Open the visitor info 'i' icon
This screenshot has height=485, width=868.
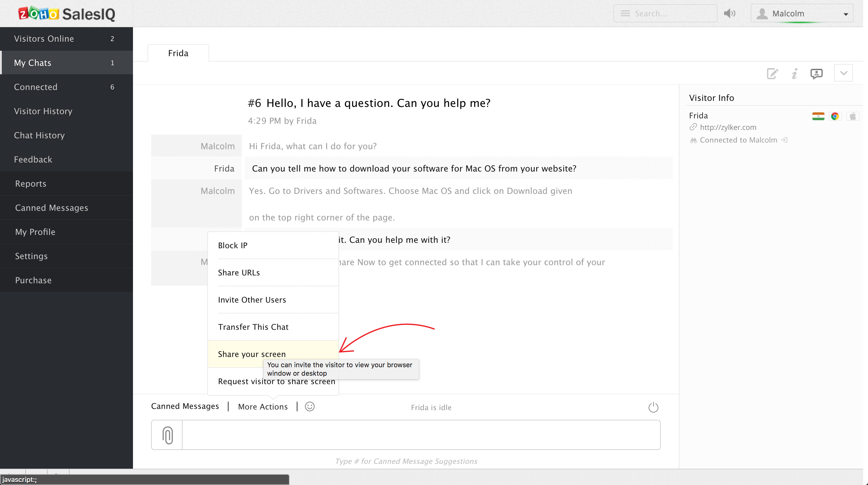click(795, 73)
